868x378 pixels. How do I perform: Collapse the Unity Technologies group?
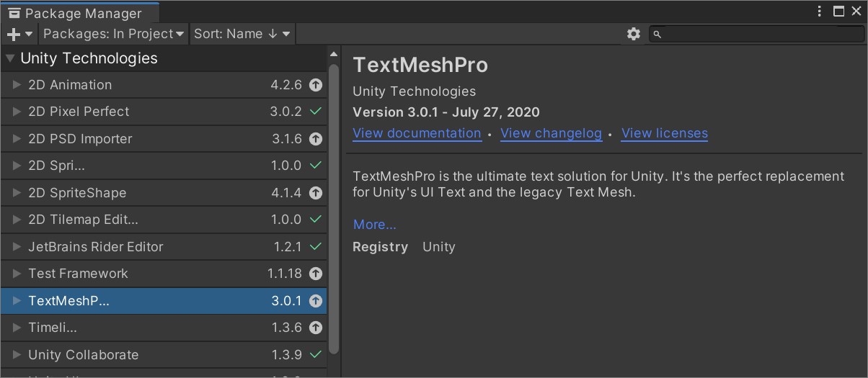coord(10,58)
